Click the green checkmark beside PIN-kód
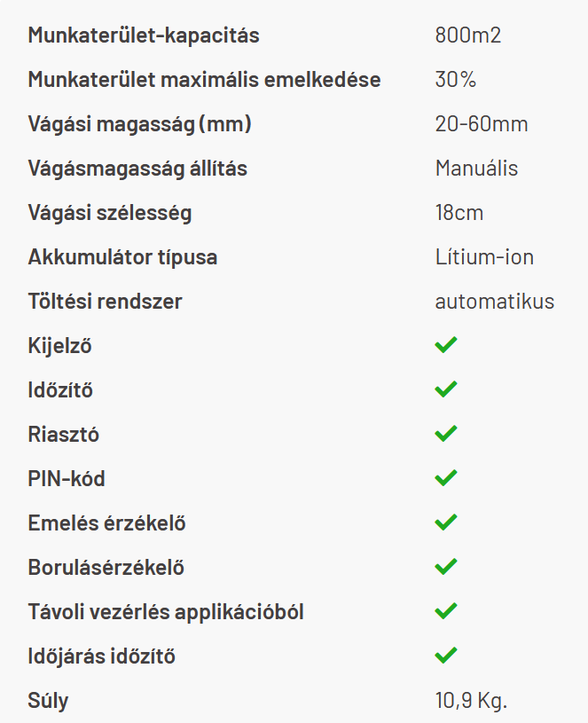The height and width of the screenshot is (723, 588). point(445,477)
